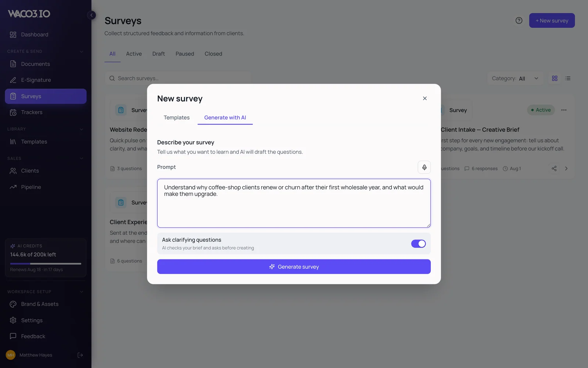The width and height of the screenshot is (588, 368).
Task: Click inside the Prompt text area
Action: 294,203
